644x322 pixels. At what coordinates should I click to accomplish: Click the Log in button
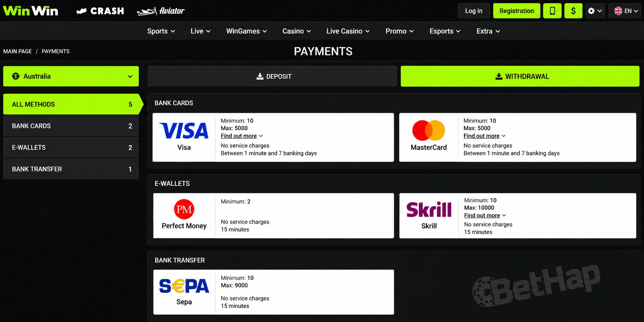[x=474, y=11]
